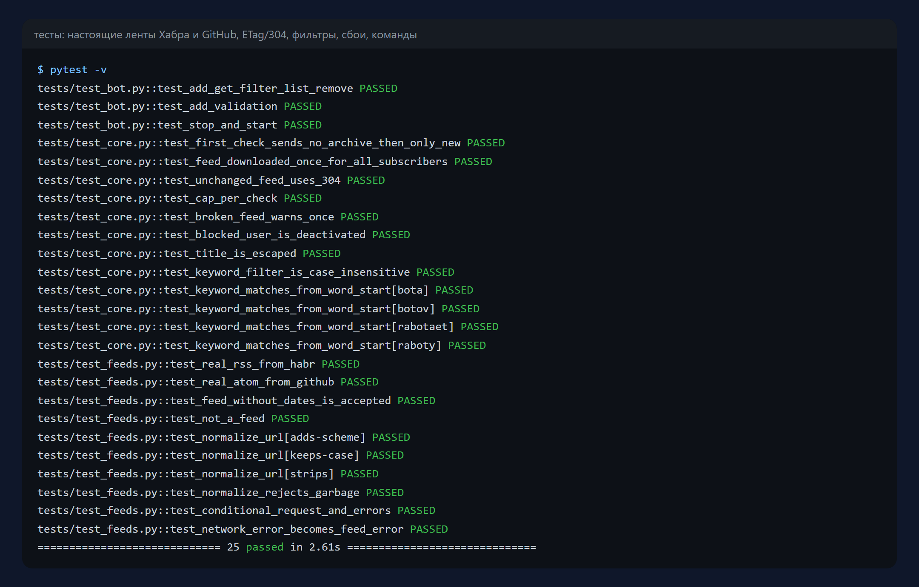The image size is (919, 588).
Task: Click test_keyword_filter_is_case_insensitive line
Action: coord(246,272)
